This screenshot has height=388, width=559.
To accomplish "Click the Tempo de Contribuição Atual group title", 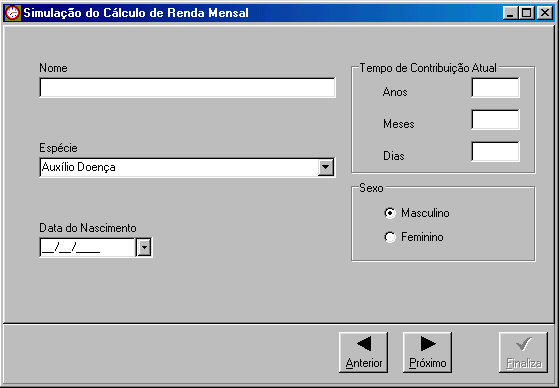I will click(x=428, y=68).
